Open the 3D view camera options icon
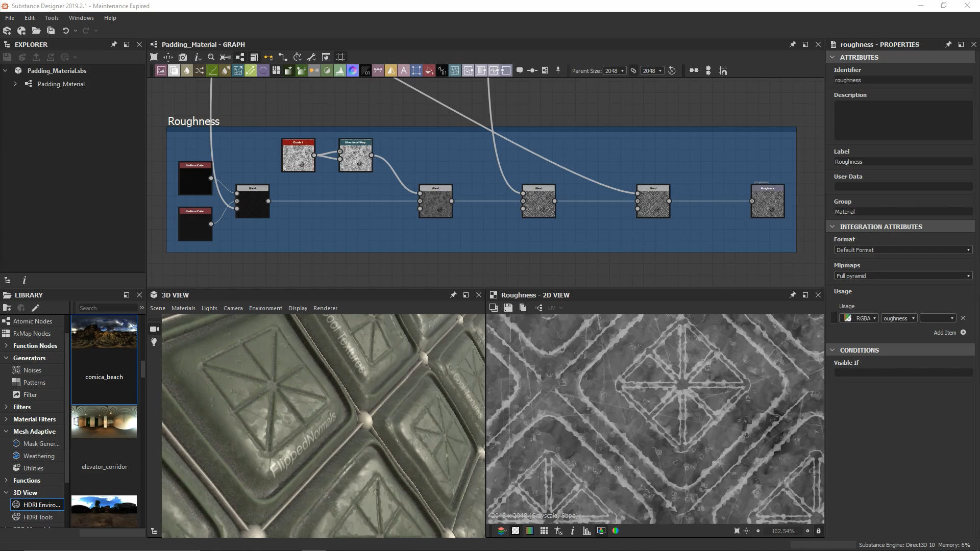980x551 pixels. (154, 329)
